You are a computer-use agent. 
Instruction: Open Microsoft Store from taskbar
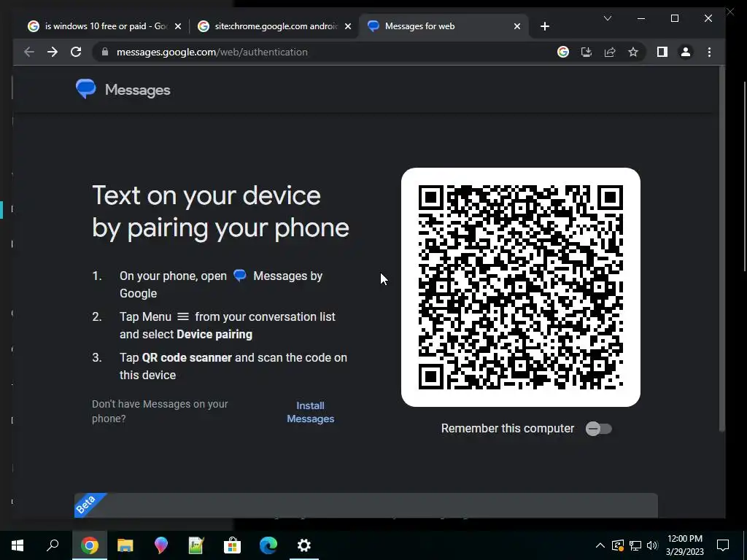coord(232,545)
